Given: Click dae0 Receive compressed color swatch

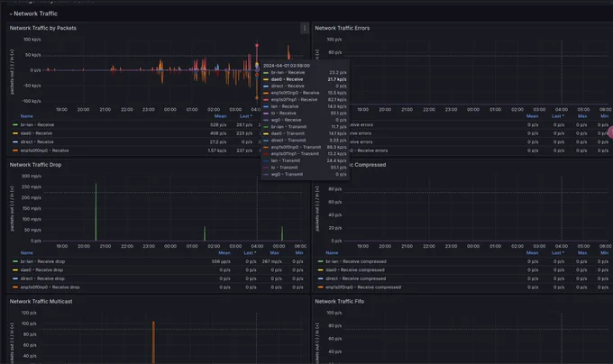Looking at the screenshot, I should [x=321, y=270].
